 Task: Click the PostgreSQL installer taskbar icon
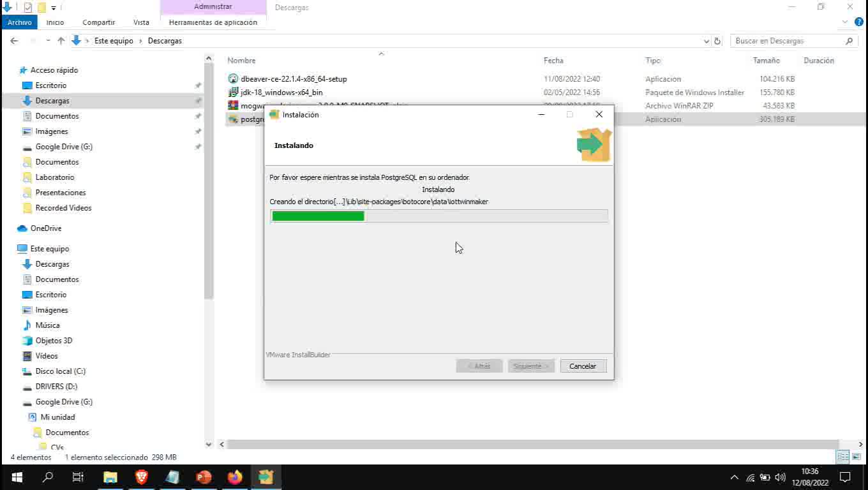pos(266,477)
